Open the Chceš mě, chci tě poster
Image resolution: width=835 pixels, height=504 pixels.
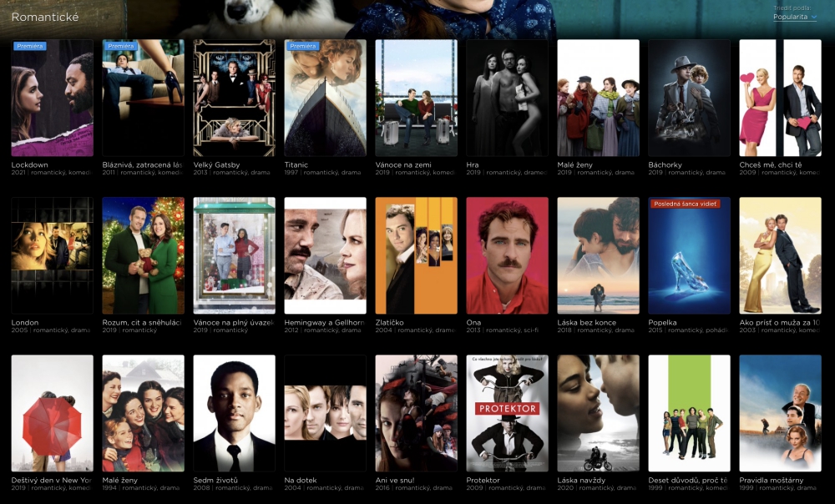781,98
